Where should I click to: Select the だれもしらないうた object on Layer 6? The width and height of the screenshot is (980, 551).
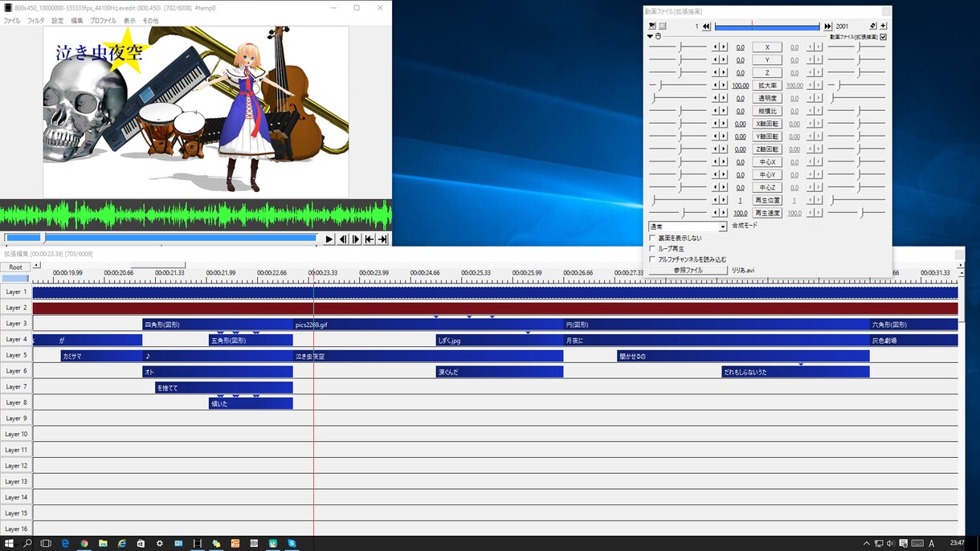[x=795, y=372]
